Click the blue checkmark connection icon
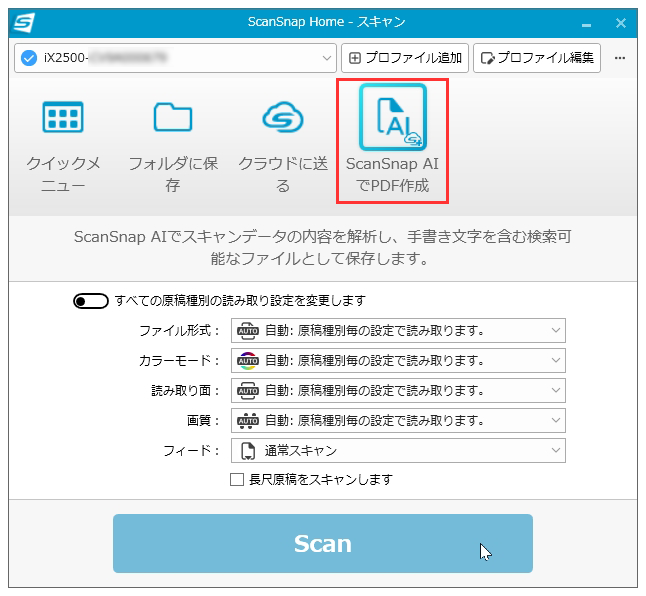The image size is (646, 596). [29, 58]
